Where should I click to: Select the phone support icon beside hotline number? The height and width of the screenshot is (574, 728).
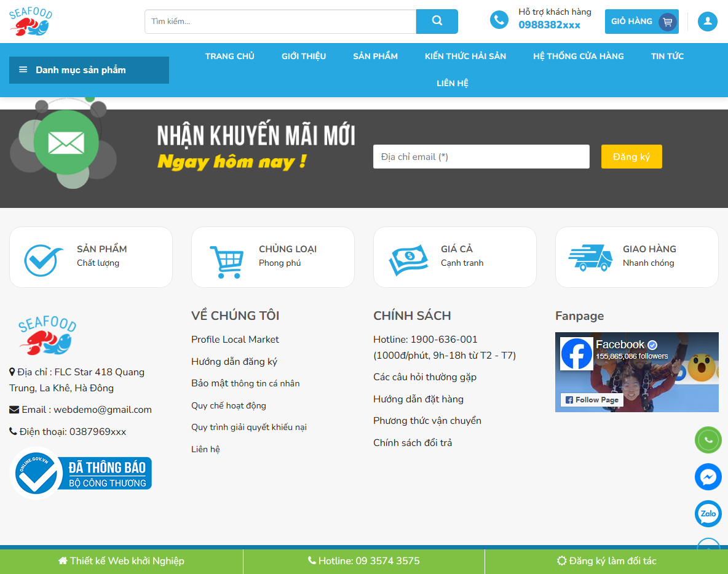click(499, 19)
